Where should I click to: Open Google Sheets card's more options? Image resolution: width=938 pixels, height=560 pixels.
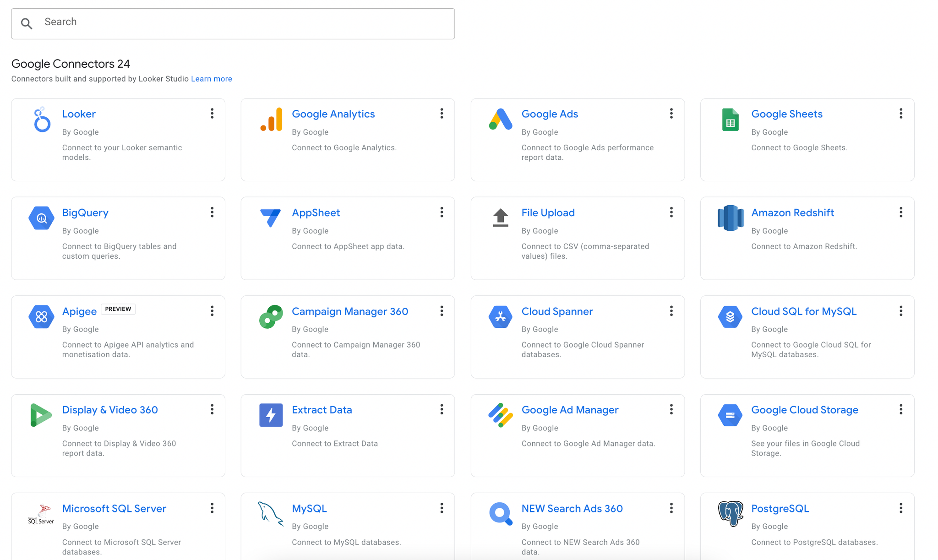pos(901,114)
